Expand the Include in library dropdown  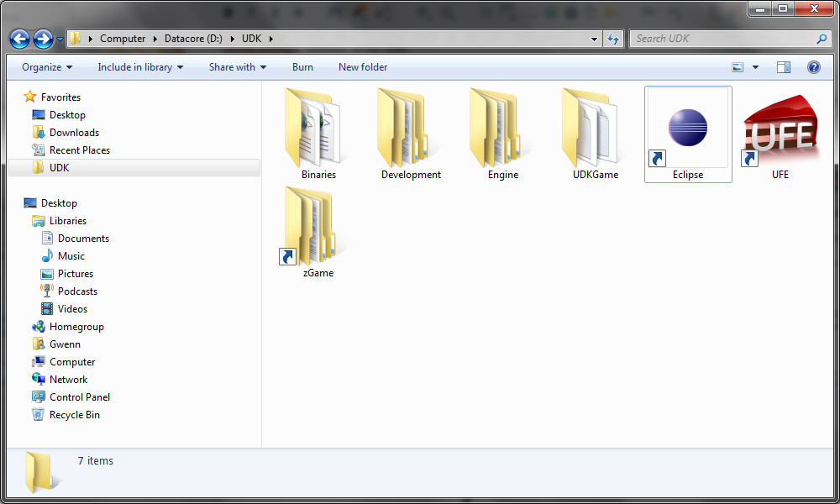140,67
